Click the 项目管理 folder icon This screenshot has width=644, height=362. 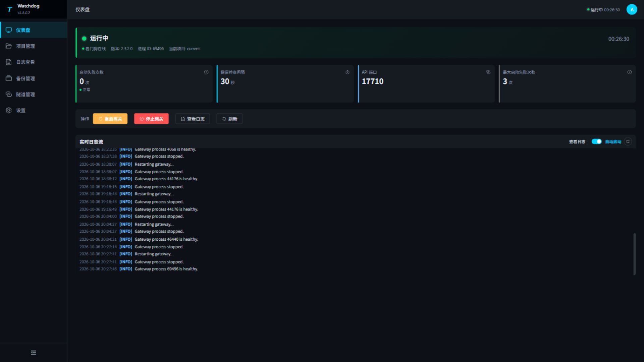coord(9,46)
